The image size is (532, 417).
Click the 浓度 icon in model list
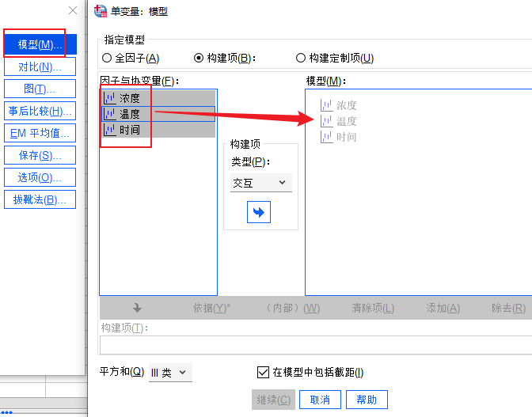[x=327, y=105]
